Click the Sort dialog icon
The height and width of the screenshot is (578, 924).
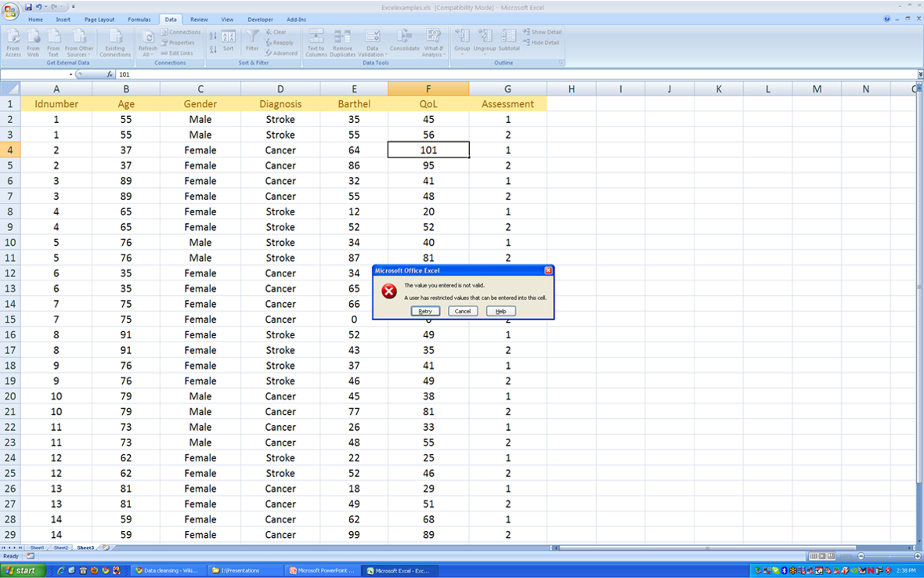tap(228, 37)
